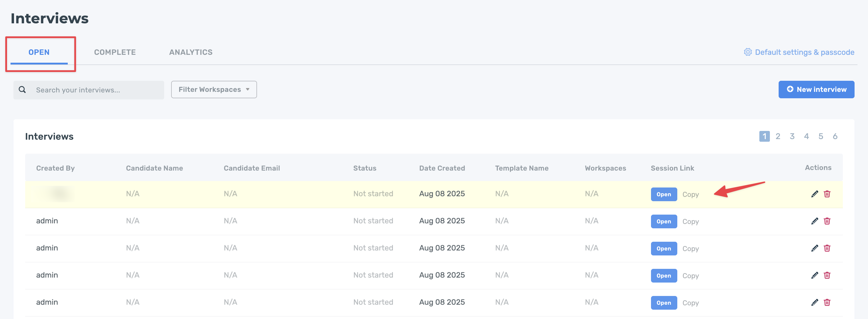Click the trash icon in the fifth interview row
The width and height of the screenshot is (868, 319).
coord(827,302)
